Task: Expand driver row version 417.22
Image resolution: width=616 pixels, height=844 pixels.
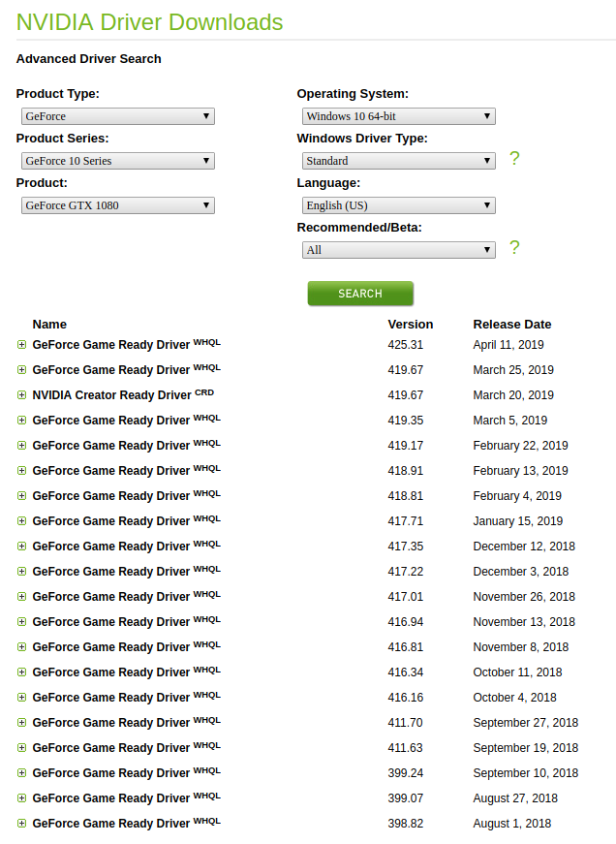Action: coord(21,572)
